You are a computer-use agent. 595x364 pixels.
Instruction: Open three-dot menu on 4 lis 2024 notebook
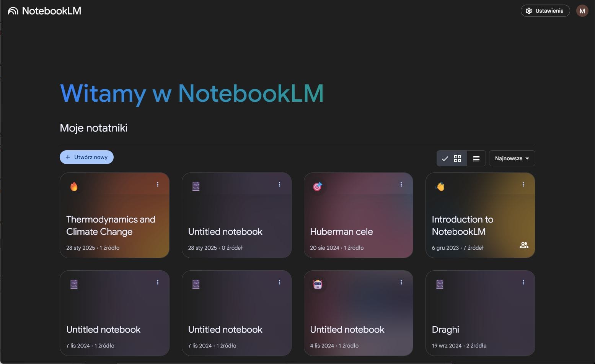click(401, 282)
